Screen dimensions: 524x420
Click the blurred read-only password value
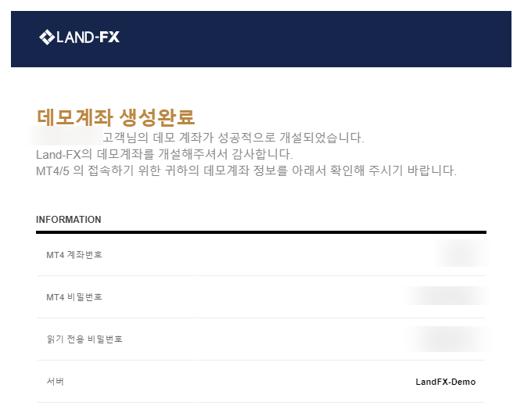click(x=450, y=339)
